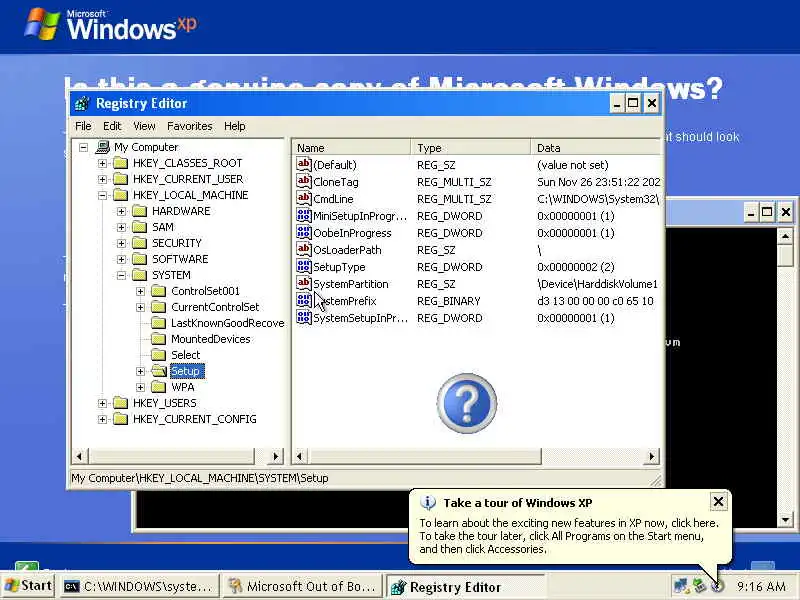Click tree pane horizontal scrollbar left arrow

(79, 456)
